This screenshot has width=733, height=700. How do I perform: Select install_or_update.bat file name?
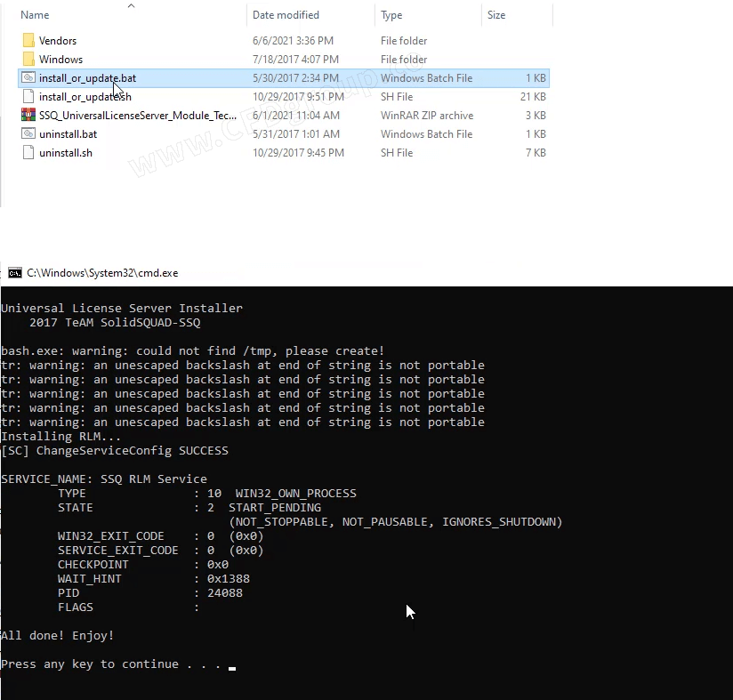[87, 78]
